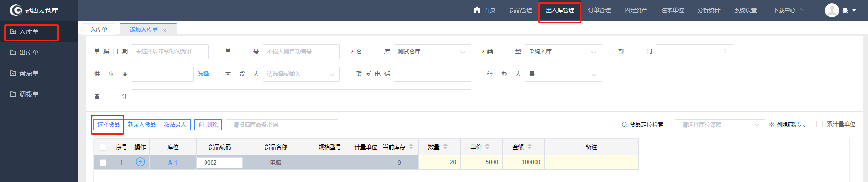Click the 删除 trash button

pyautogui.click(x=208, y=124)
